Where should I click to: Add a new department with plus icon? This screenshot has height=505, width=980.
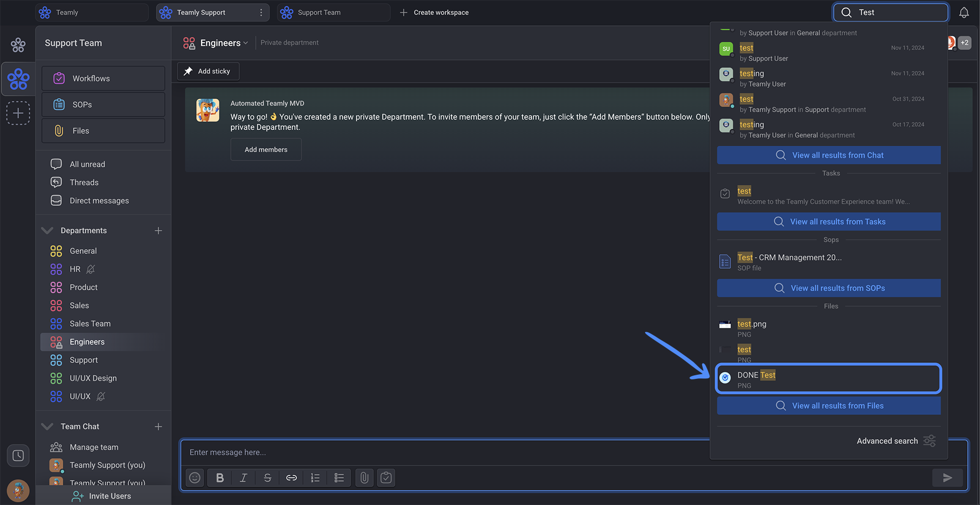(158, 231)
